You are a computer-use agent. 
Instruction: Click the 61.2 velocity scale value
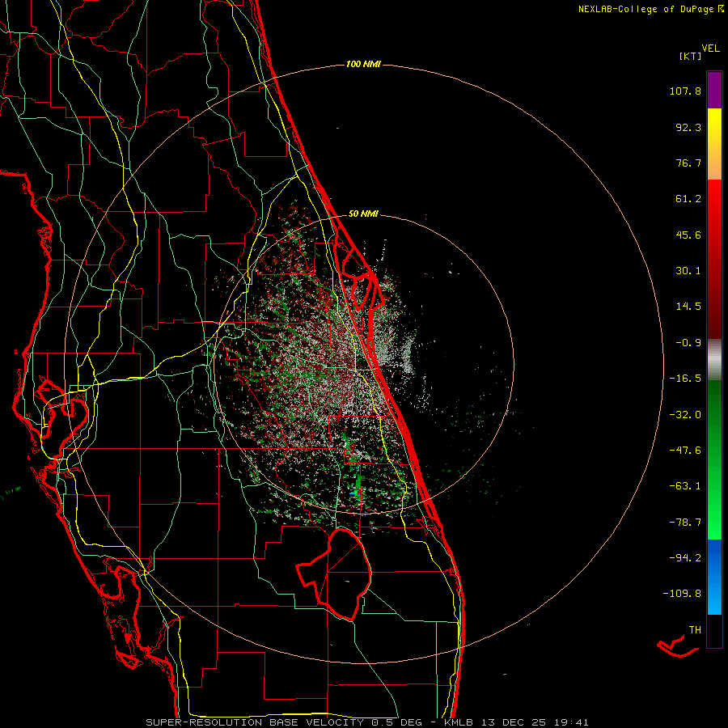tap(688, 199)
